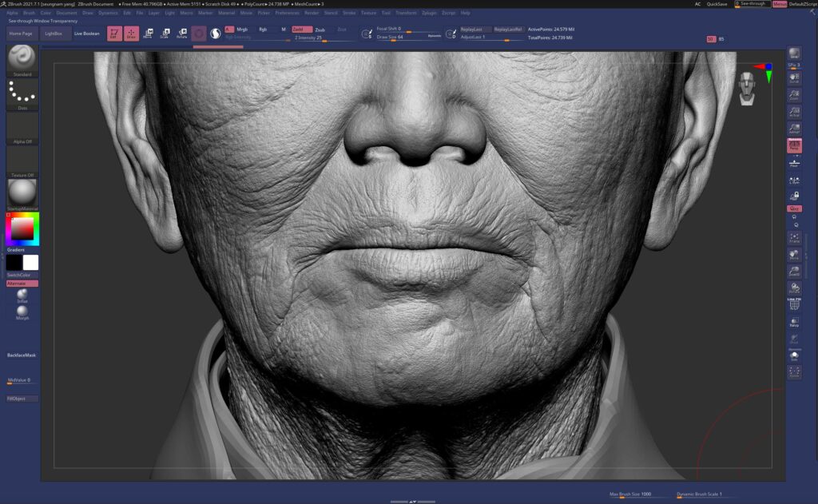The width and height of the screenshot is (818, 504).
Task: Click the Line Fill PolyF icon
Action: (x=795, y=303)
